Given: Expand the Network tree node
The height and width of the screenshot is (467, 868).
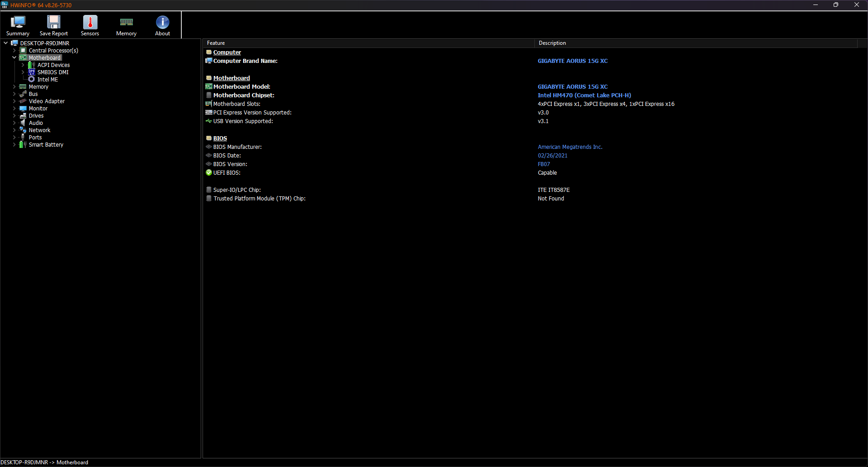Looking at the screenshot, I should point(14,130).
